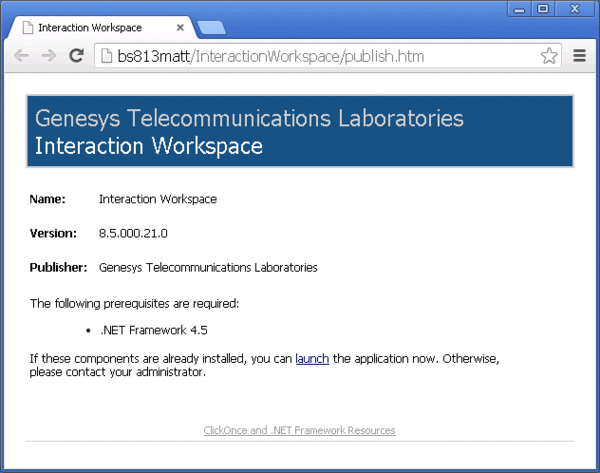
Task: Click the launch link to start the application
Action: [312, 358]
